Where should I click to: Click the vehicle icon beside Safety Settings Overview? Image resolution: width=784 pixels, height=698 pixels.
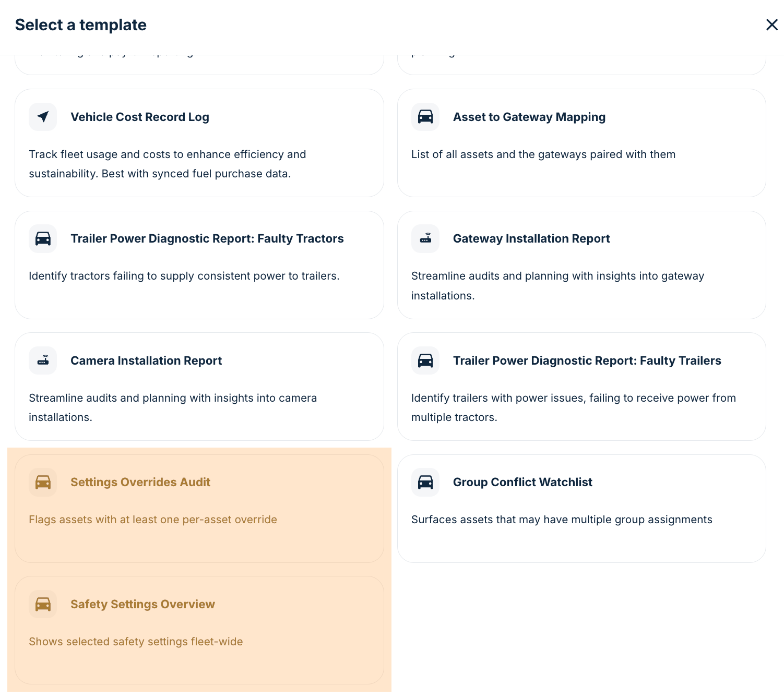[x=42, y=604]
